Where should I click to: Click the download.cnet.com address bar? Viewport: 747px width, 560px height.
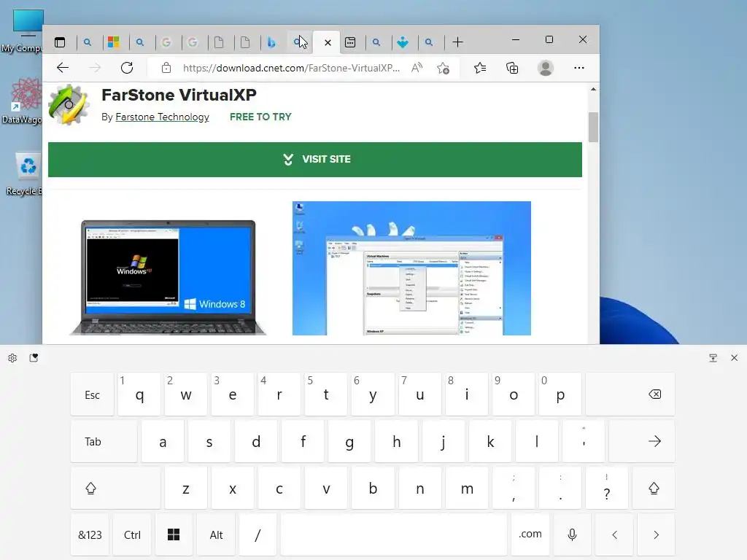[291, 68]
